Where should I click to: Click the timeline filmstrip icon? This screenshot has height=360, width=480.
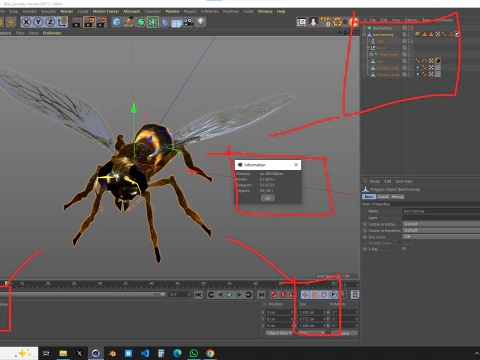click(355, 295)
